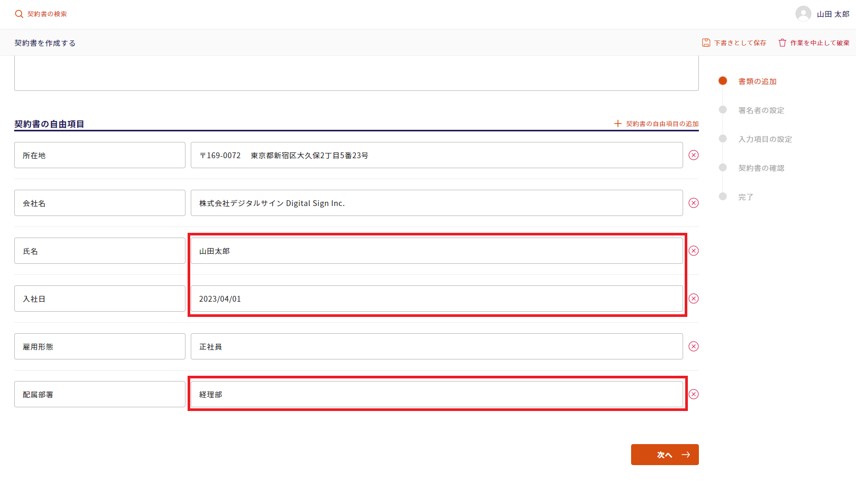Focus the 入社日 value field 2023/04/01
The width and height of the screenshot is (856, 504).
point(436,299)
